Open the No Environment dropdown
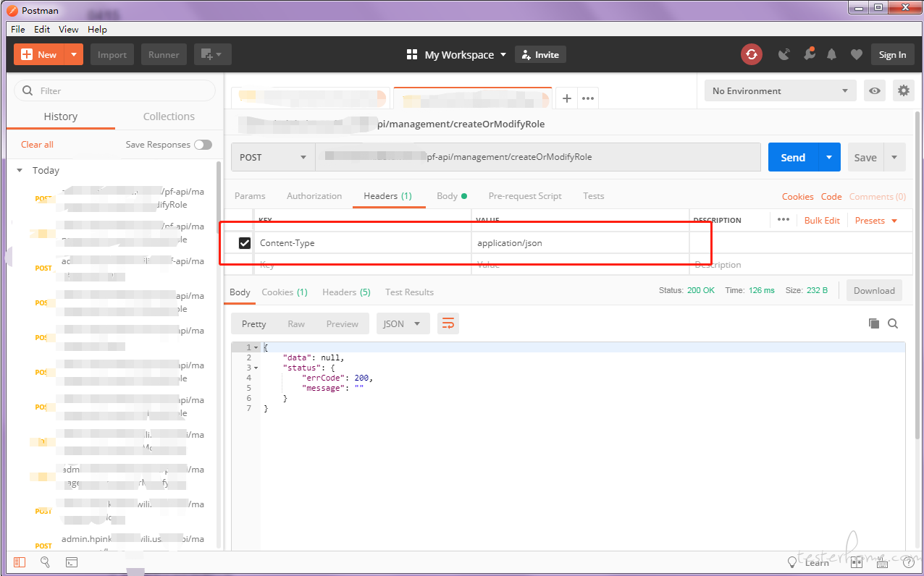 coord(780,90)
